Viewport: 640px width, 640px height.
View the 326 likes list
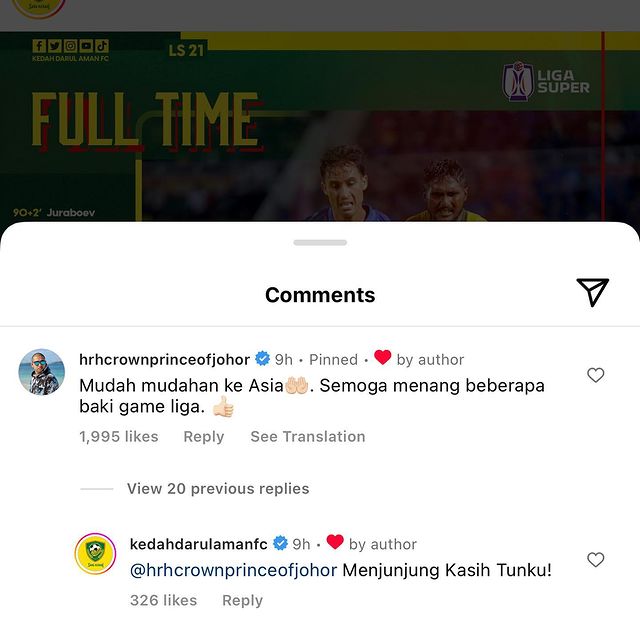tap(163, 600)
